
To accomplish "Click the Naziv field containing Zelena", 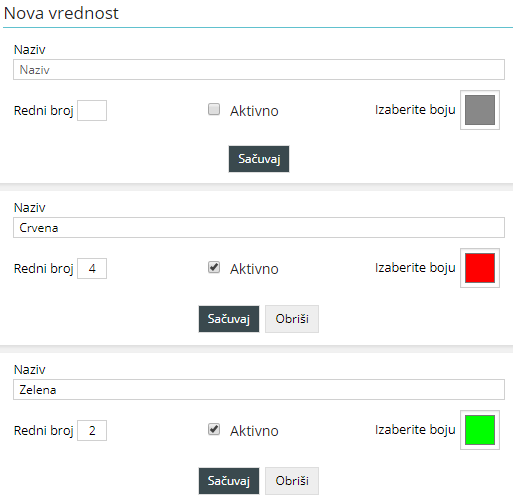I will tap(259, 390).
